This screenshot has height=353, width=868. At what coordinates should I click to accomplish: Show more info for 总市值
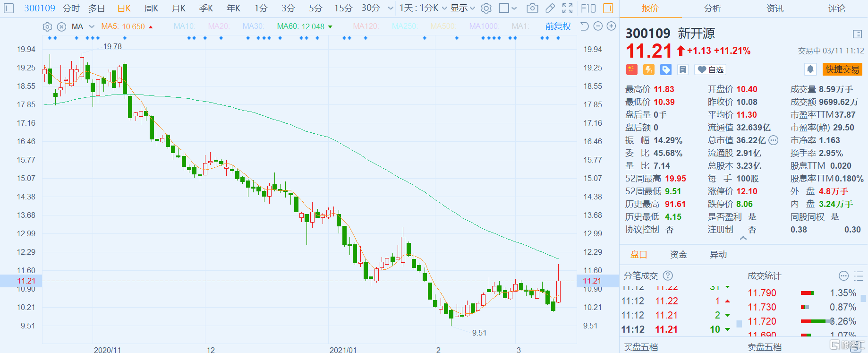point(773,140)
